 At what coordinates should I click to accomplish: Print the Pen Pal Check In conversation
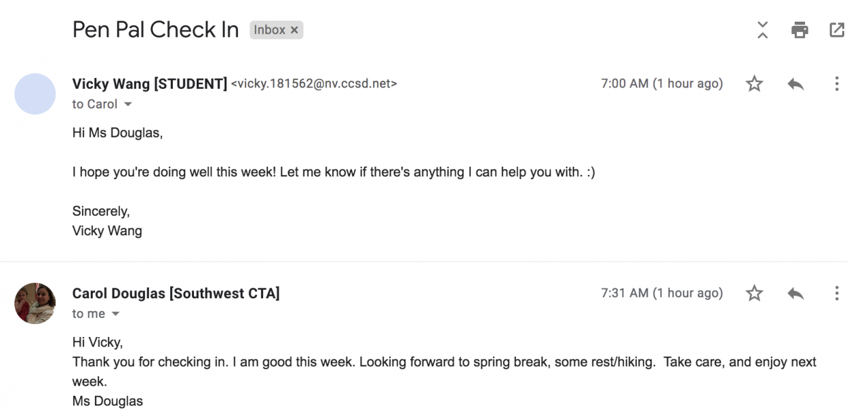[x=800, y=30]
